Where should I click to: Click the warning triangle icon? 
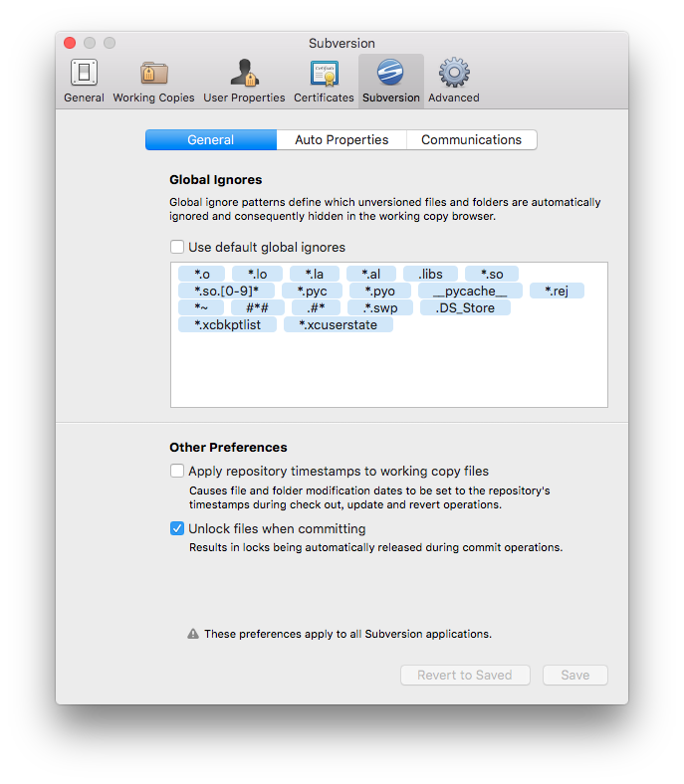193,634
